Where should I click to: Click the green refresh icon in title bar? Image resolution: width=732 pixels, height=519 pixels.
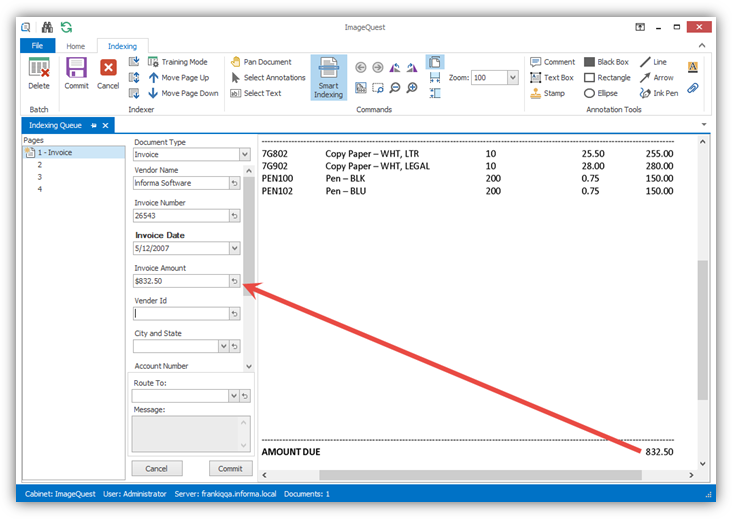(x=66, y=27)
